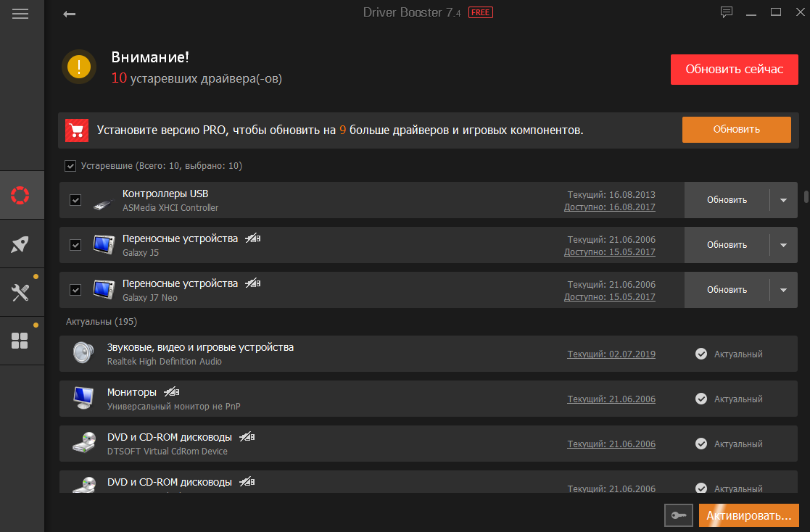This screenshot has width=810, height=532.
Task: Open Текущий: 21.06.2006 link for DTSOFT CdRom
Action: click(611, 444)
